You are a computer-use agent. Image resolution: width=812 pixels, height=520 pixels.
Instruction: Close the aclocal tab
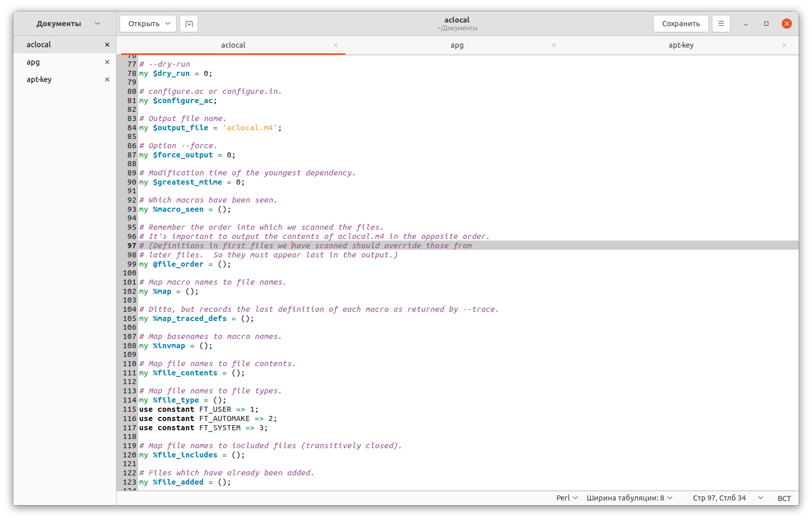[x=336, y=45]
